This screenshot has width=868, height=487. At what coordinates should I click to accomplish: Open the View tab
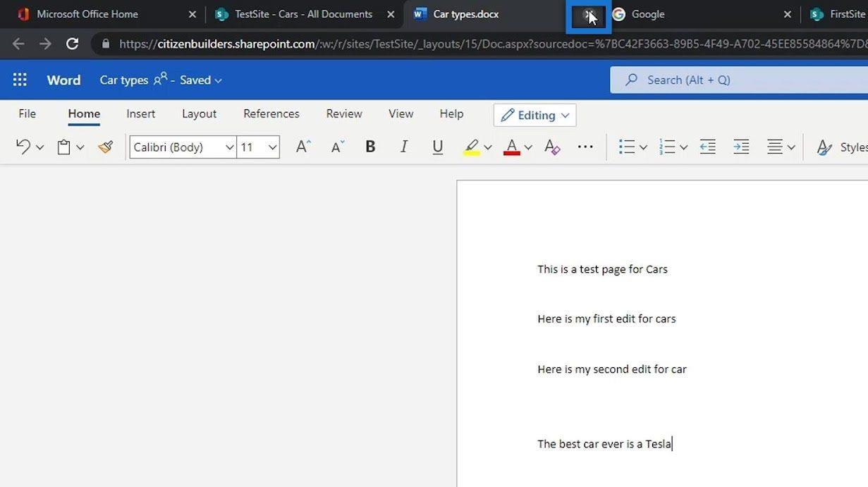401,113
